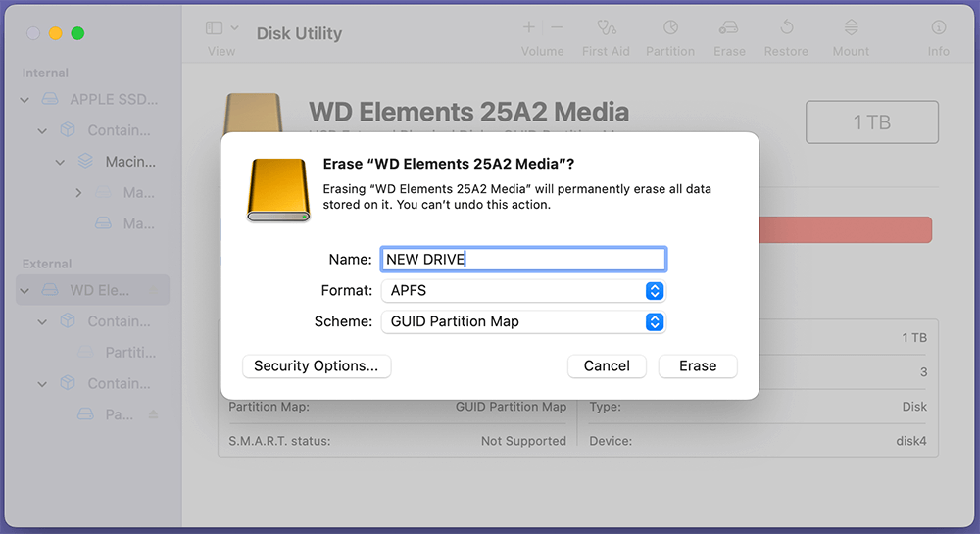Click the yellow minimize window button

click(56, 33)
